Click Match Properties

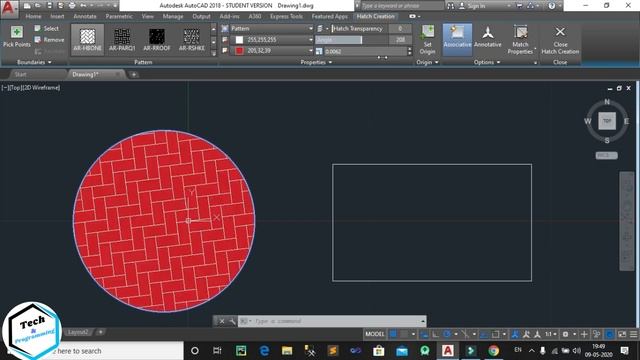coord(520,40)
